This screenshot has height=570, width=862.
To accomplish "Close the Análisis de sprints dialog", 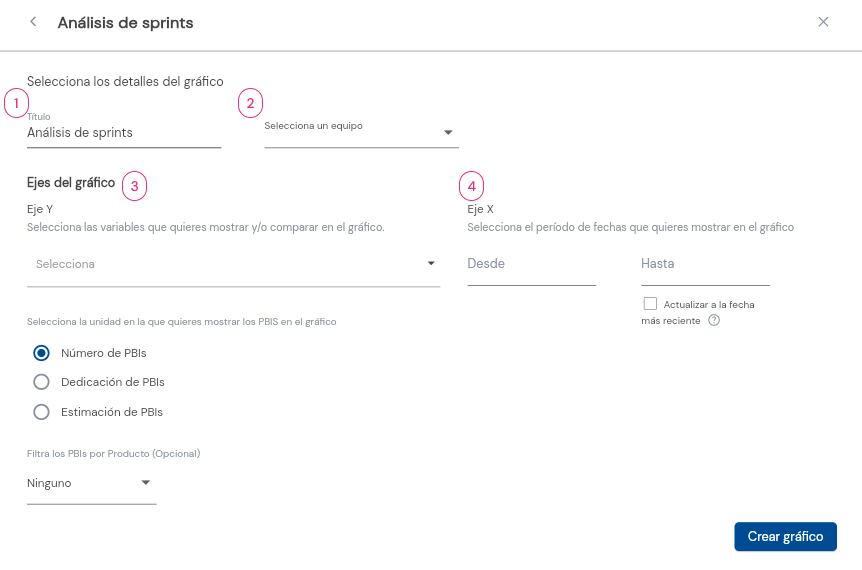I will [823, 22].
